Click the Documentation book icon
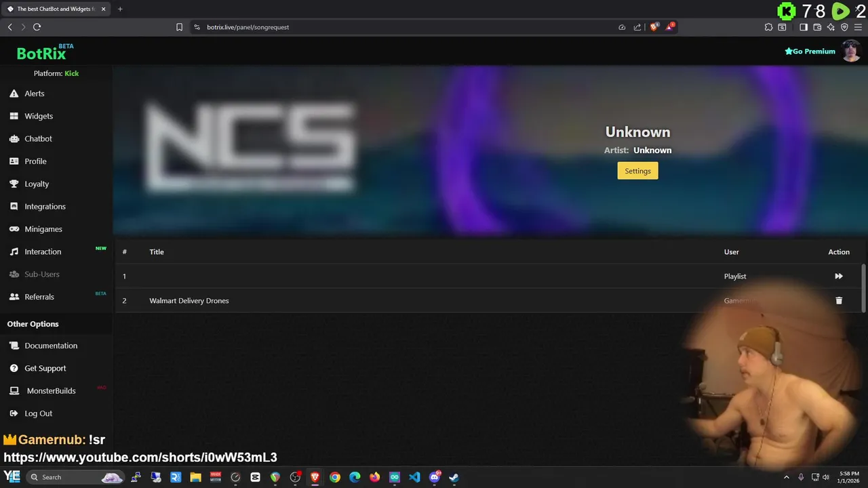 coord(14,346)
